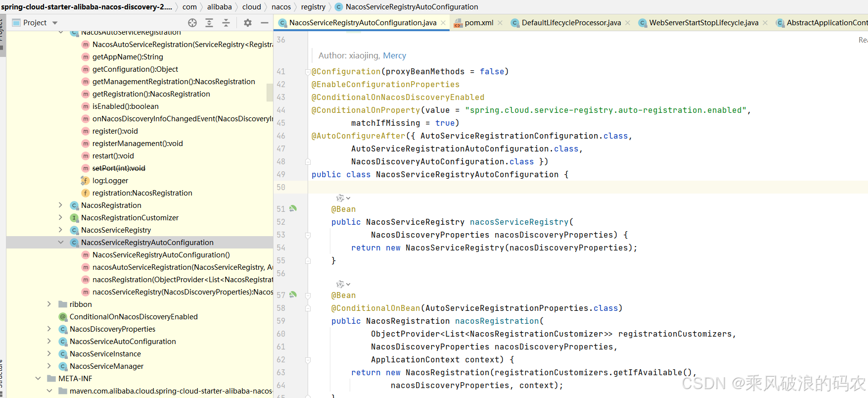Click the Mercy author link in the Javadoc
The height and width of the screenshot is (398, 868).
[x=394, y=55]
